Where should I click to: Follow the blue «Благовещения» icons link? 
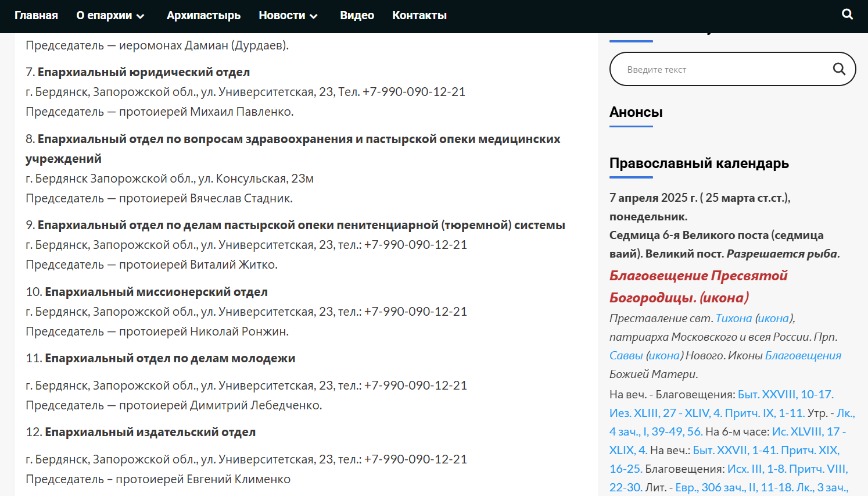tap(803, 355)
